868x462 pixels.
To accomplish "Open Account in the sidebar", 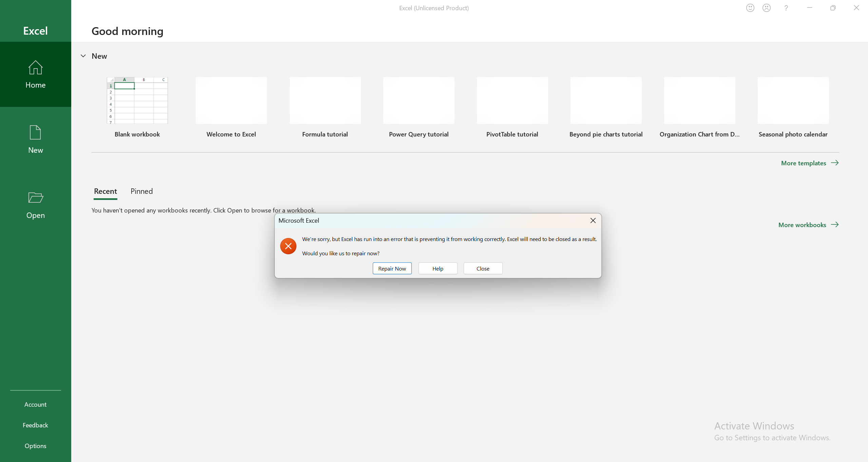I will pos(35,405).
